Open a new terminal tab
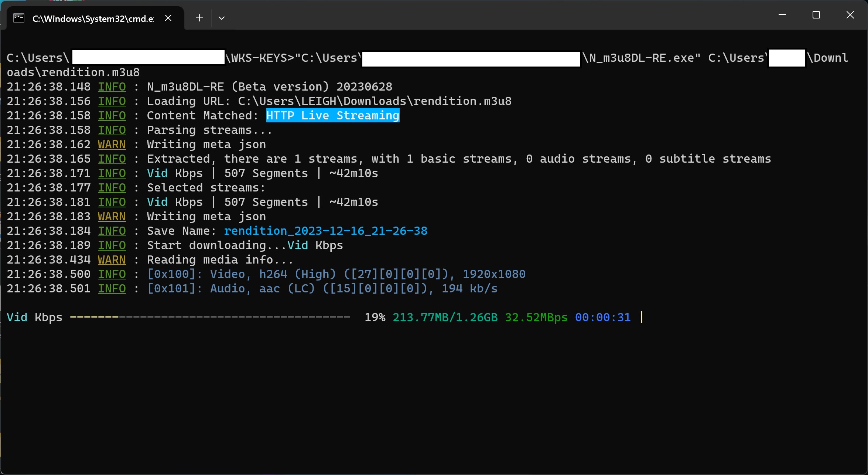Viewport: 868px width, 475px height. pos(199,18)
